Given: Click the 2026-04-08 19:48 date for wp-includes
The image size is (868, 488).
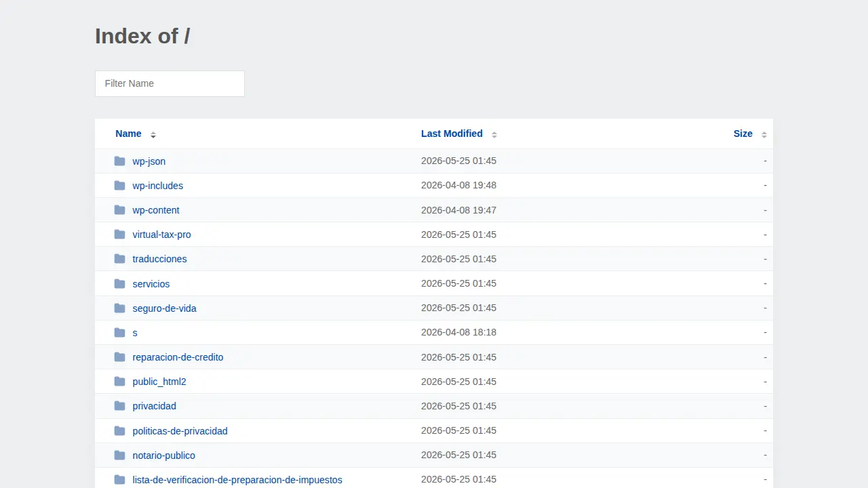Looking at the screenshot, I should [458, 185].
